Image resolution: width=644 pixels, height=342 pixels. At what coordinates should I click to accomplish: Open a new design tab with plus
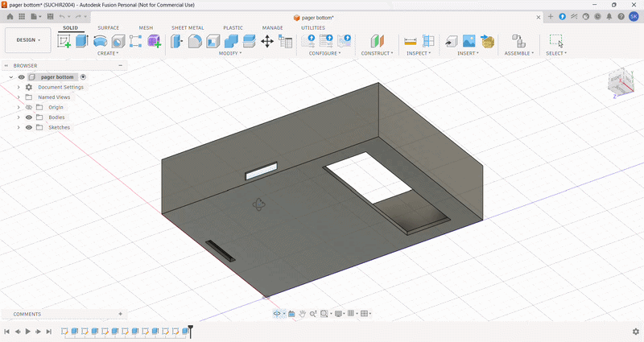551,16
